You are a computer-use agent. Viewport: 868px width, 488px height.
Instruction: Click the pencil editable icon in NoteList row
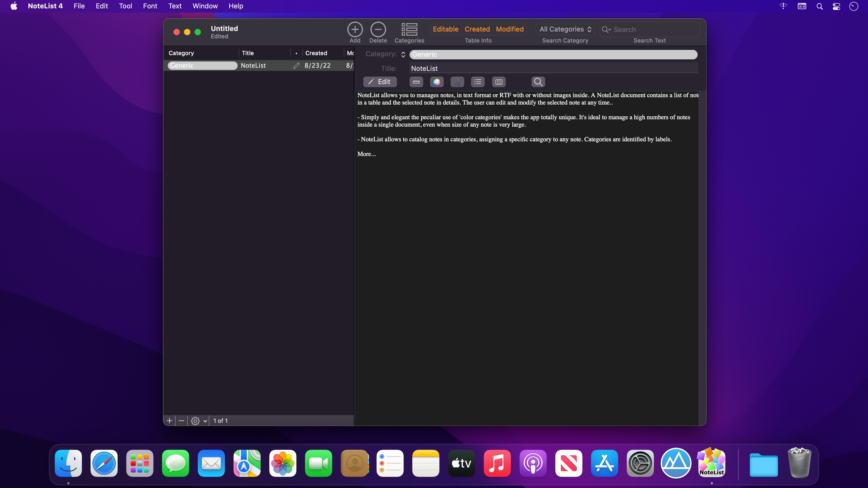click(x=296, y=66)
